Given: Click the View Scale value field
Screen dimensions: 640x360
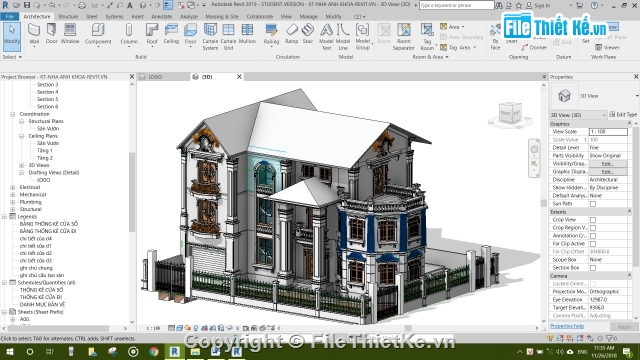Looking at the screenshot, I should click(608, 132).
